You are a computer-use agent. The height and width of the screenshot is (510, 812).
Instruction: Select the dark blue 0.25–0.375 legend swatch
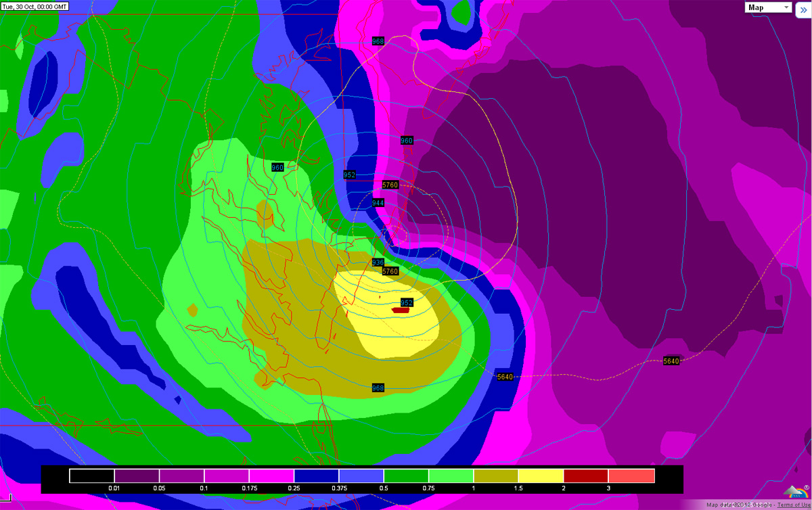(x=317, y=476)
